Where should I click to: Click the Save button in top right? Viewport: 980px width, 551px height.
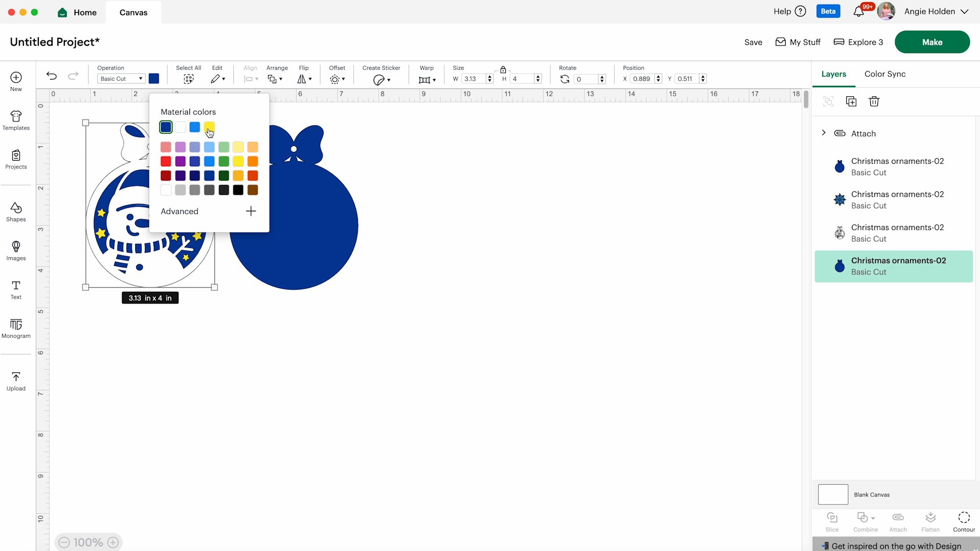point(753,42)
